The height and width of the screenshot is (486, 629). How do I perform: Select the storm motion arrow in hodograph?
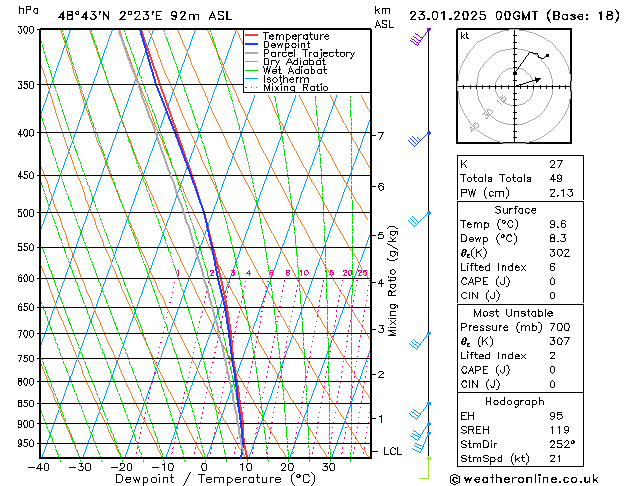[528, 79]
